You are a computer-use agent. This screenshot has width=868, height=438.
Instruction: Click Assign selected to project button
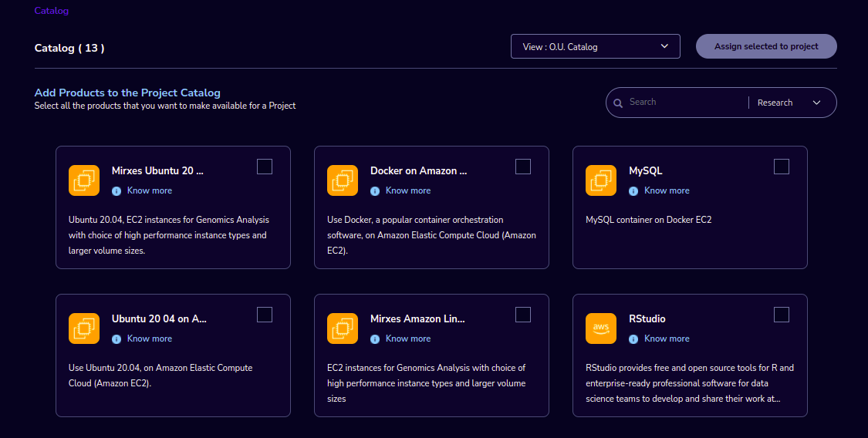click(766, 46)
